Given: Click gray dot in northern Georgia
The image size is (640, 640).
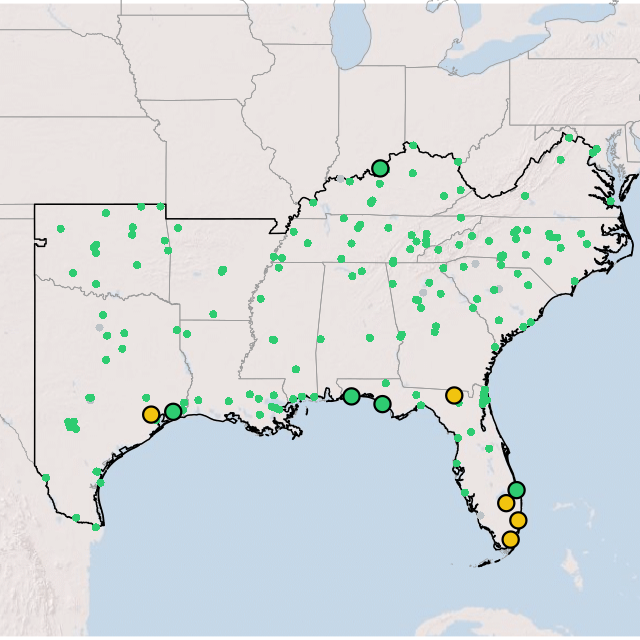Looking at the screenshot, I should pyautogui.click(x=423, y=292).
